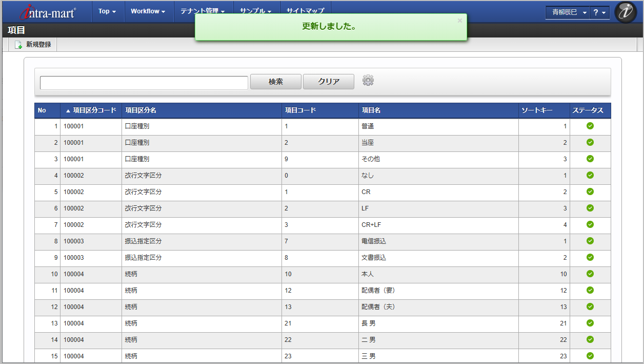Click status check icon for row なし
Screen dimensions: 644x364
pyautogui.click(x=590, y=175)
